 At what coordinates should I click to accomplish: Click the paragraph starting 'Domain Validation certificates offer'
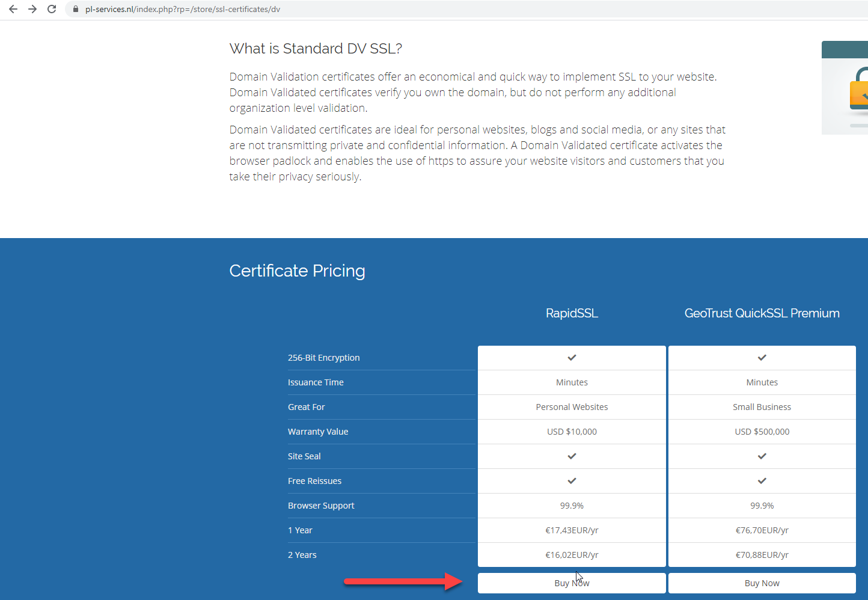click(x=473, y=93)
